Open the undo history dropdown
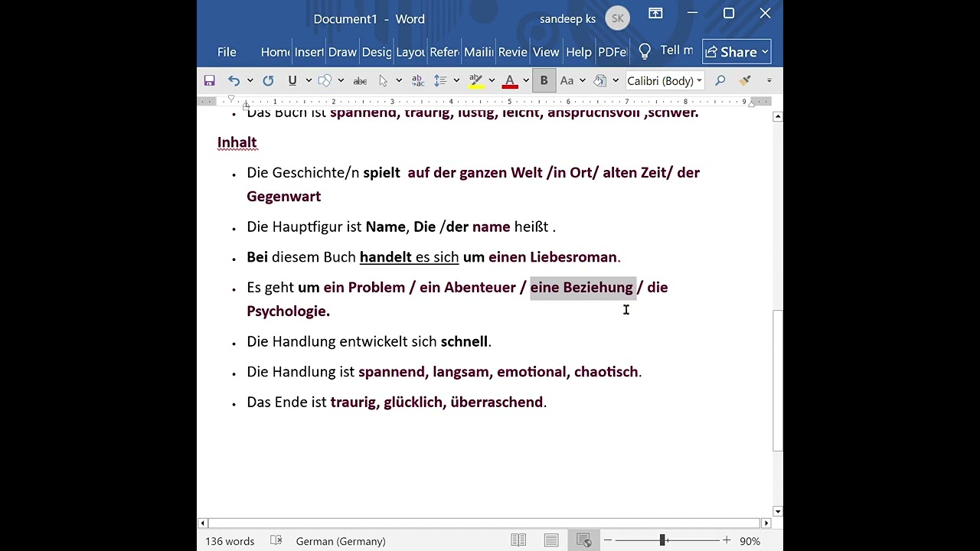The image size is (980, 551). click(x=250, y=80)
